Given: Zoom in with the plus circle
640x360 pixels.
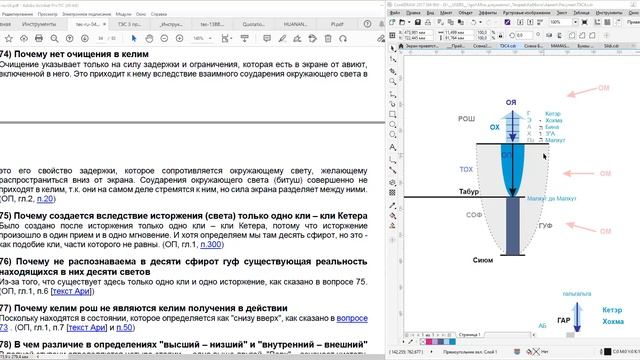Looking at the screenshot, I should [x=179, y=38].
